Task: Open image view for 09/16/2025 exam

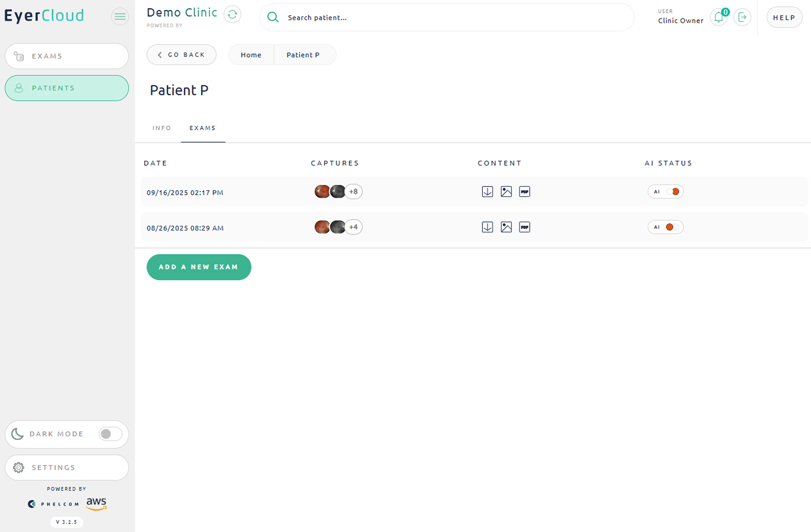Action: tap(506, 192)
